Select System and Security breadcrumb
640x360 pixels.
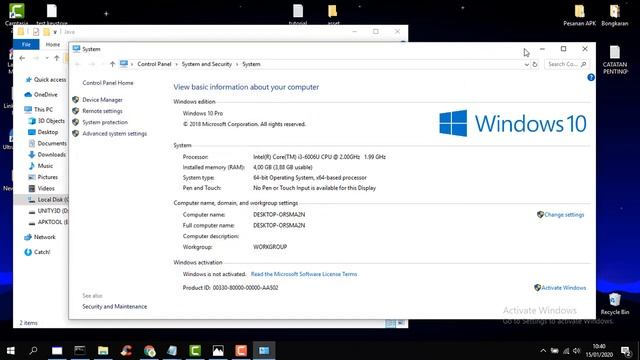pyautogui.click(x=207, y=64)
